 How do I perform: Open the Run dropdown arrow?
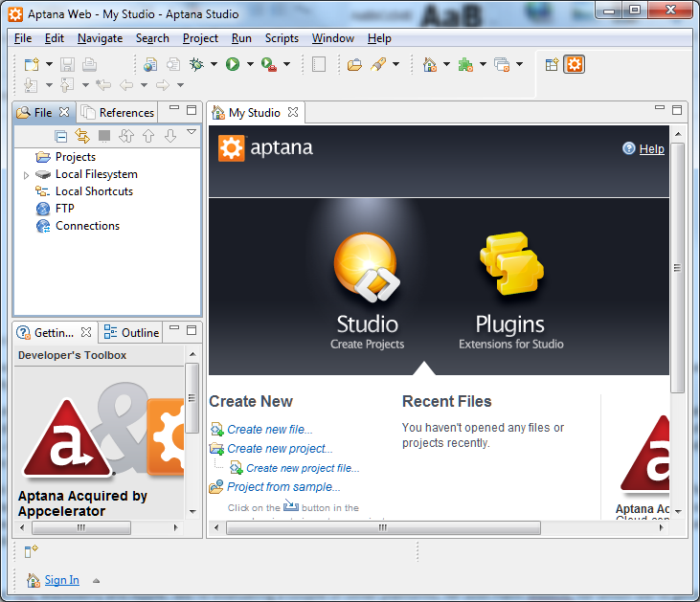tap(250, 64)
